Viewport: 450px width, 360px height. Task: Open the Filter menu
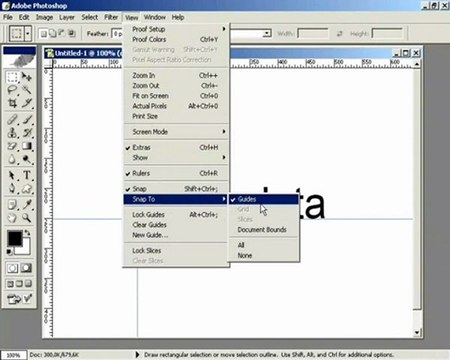pos(111,17)
